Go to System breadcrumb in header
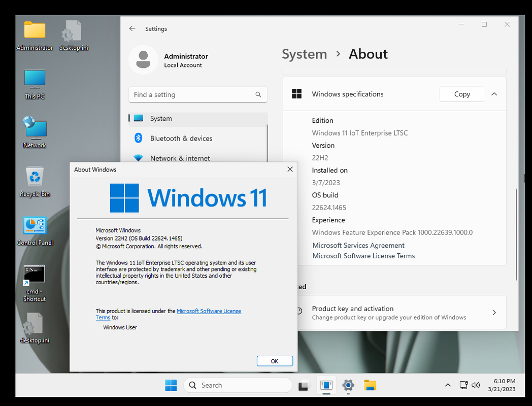 [x=305, y=54]
